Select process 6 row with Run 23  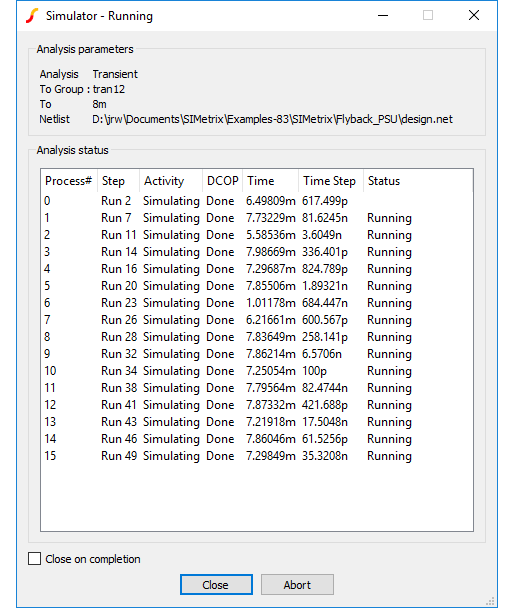point(257,303)
